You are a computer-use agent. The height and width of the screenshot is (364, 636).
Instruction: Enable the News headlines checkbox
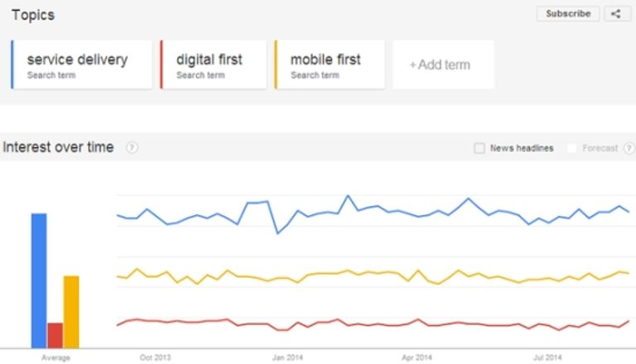point(479,148)
